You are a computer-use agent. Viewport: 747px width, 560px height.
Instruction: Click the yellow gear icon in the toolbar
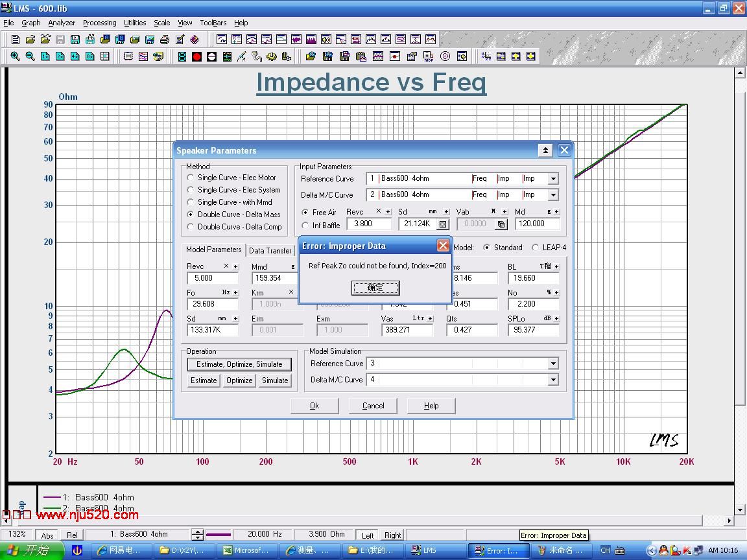pos(272,56)
